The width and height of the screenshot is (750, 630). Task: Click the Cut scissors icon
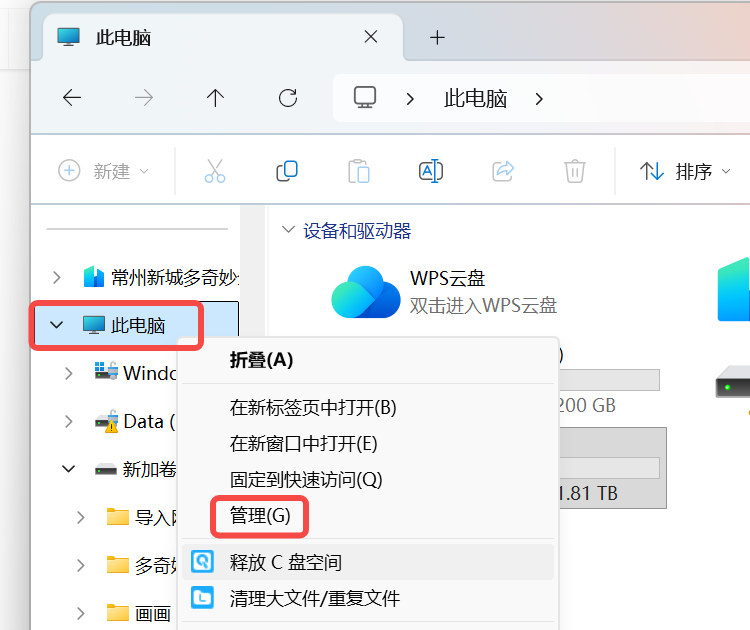215,171
